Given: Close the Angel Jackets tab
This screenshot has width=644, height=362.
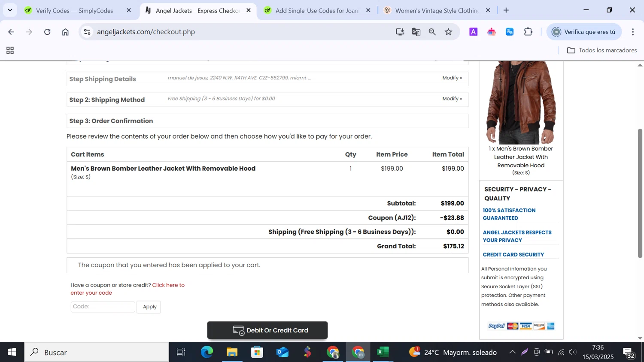Looking at the screenshot, I should pyautogui.click(x=249, y=10).
